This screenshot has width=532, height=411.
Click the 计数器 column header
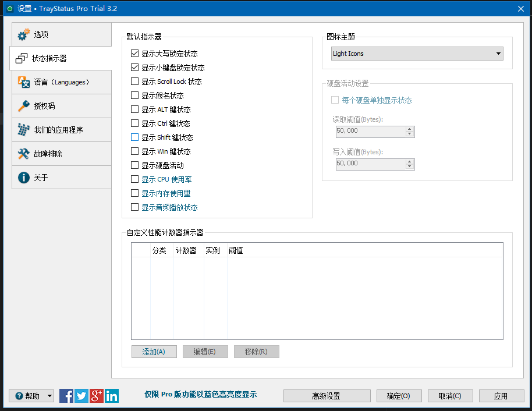(x=186, y=250)
